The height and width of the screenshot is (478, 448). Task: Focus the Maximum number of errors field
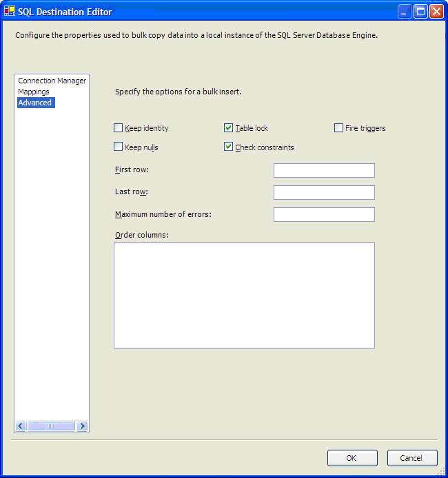(324, 215)
